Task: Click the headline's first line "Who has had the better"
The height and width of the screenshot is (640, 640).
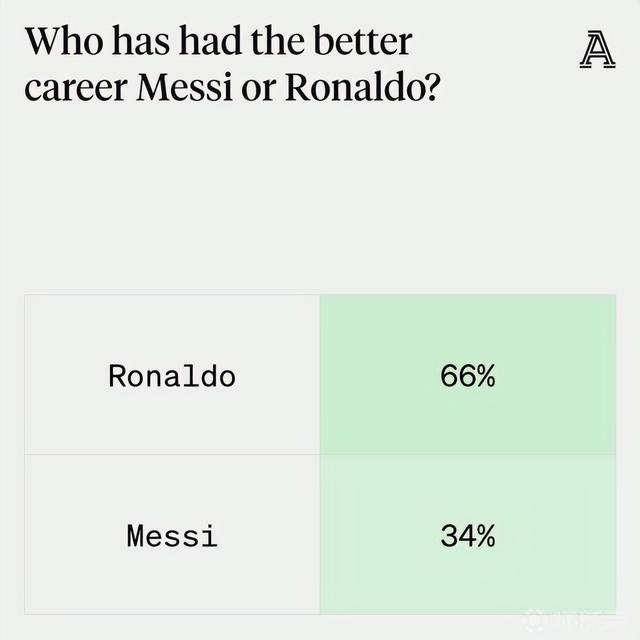Action: 218,43
